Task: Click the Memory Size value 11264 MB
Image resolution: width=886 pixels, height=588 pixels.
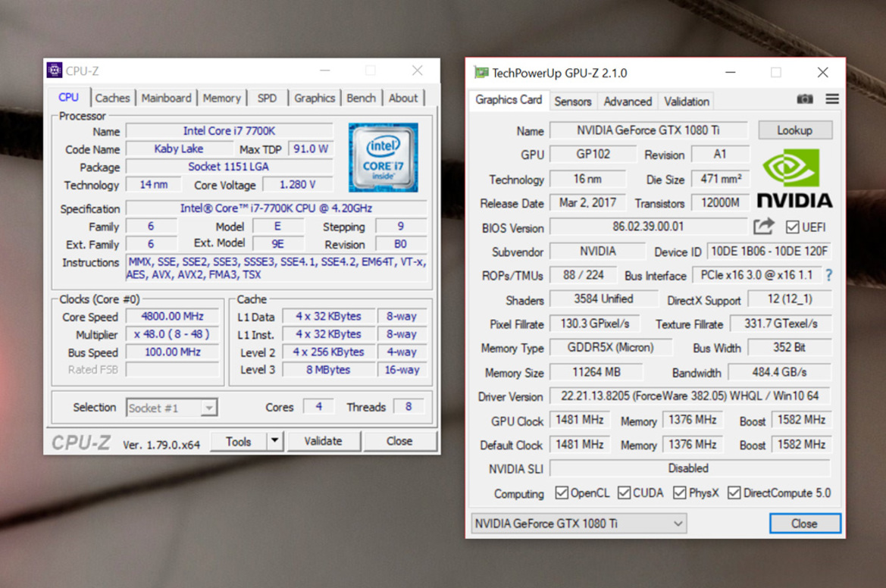Action: click(596, 372)
